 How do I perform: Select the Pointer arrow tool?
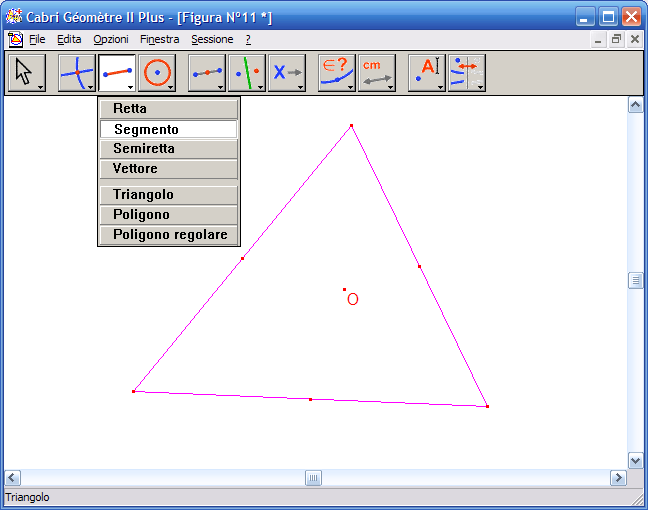[27, 73]
